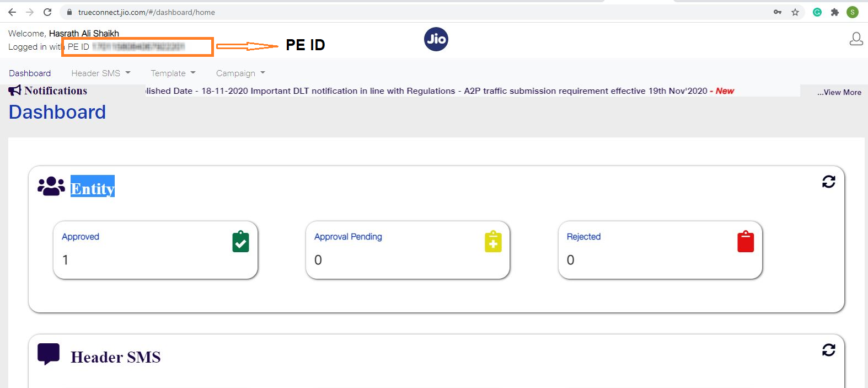Click View More notifications link
This screenshot has height=388, width=868.
tap(839, 92)
